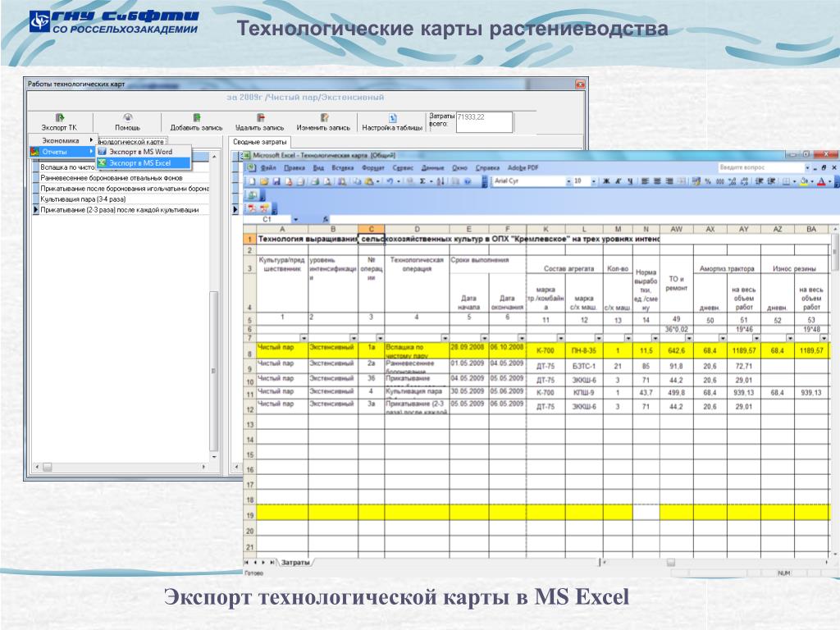Click the vertical scrollbar thumb of the operations list
The width and height of the screenshot is (840, 630).
pos(213,371)
